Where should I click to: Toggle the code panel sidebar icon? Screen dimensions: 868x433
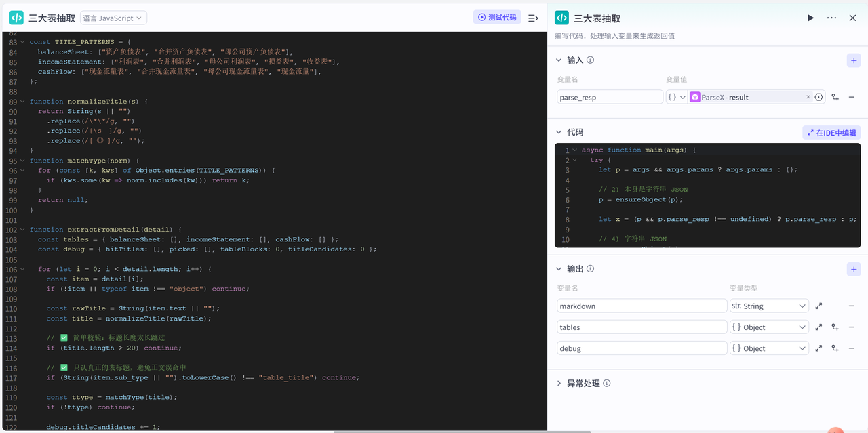click(533, 18)
